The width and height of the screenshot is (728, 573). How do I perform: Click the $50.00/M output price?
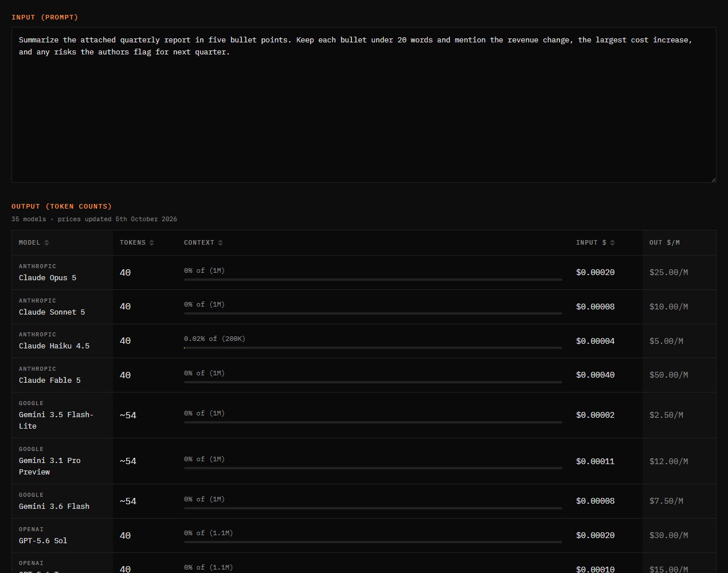point(668,375)
